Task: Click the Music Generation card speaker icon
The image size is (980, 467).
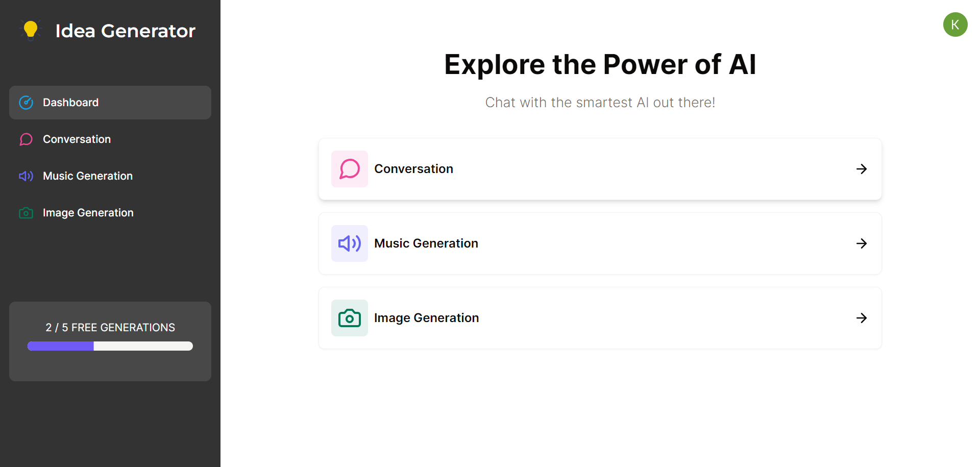Action: point(350,243)
